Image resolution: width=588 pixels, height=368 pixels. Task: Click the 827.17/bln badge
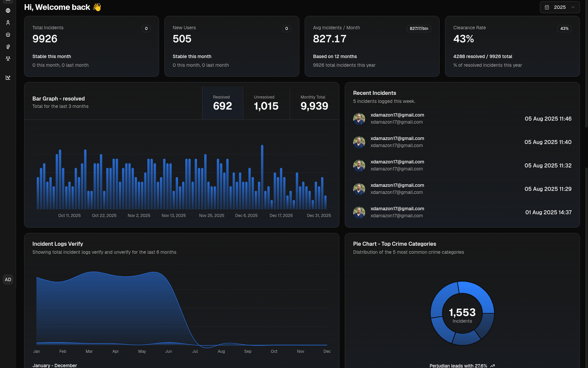point(419,29)
